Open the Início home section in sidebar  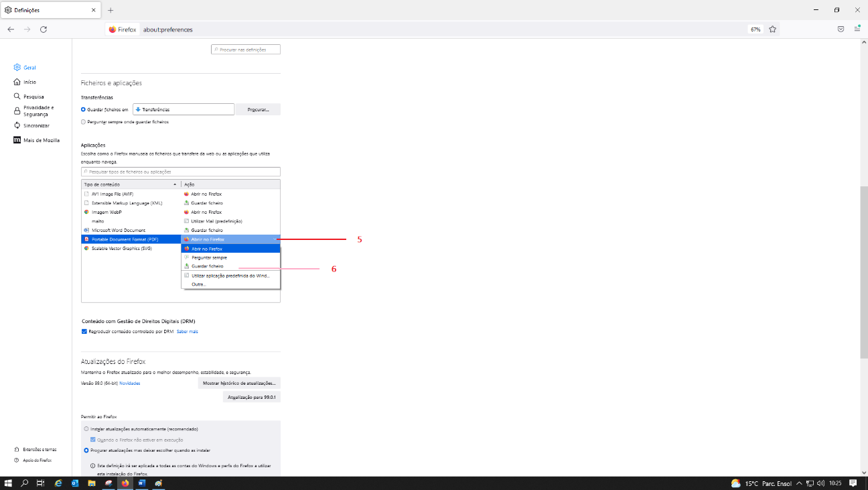pyautogui.click(x=29, y=82)
